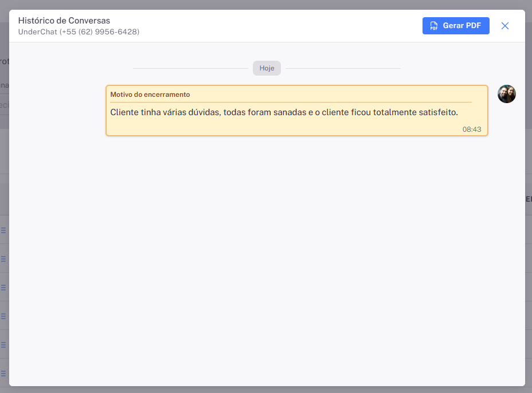The height and width of the screenshot is (393, 532).
Task: Click the 08:43 message timestamp
Action: [472, 129]
